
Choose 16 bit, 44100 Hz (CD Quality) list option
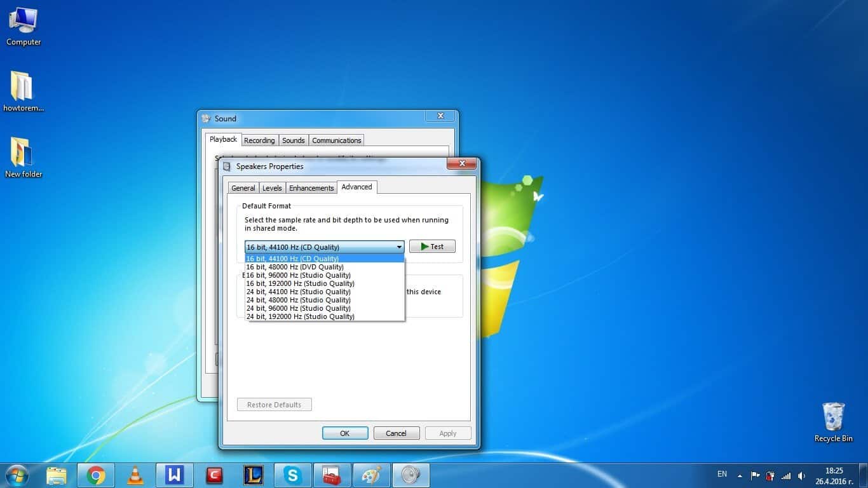(325, 259)
